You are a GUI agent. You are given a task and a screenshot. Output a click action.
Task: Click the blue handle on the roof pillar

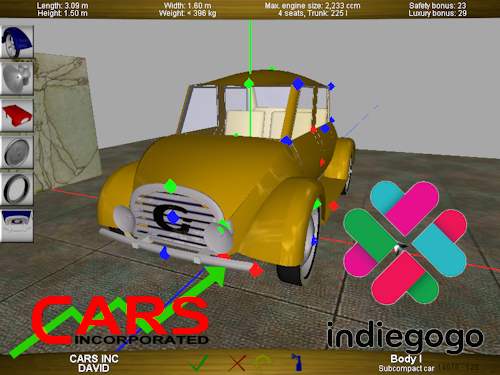pos(298,83)
